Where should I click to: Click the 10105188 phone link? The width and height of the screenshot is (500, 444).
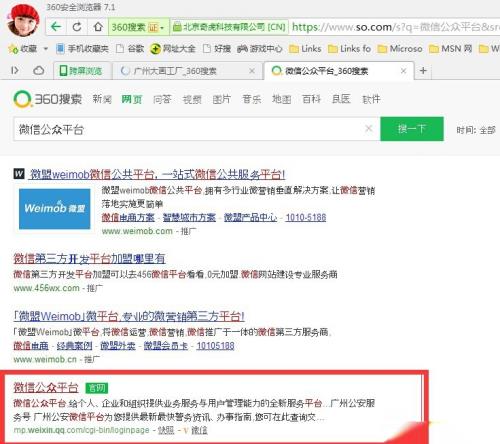pos(215,346)
